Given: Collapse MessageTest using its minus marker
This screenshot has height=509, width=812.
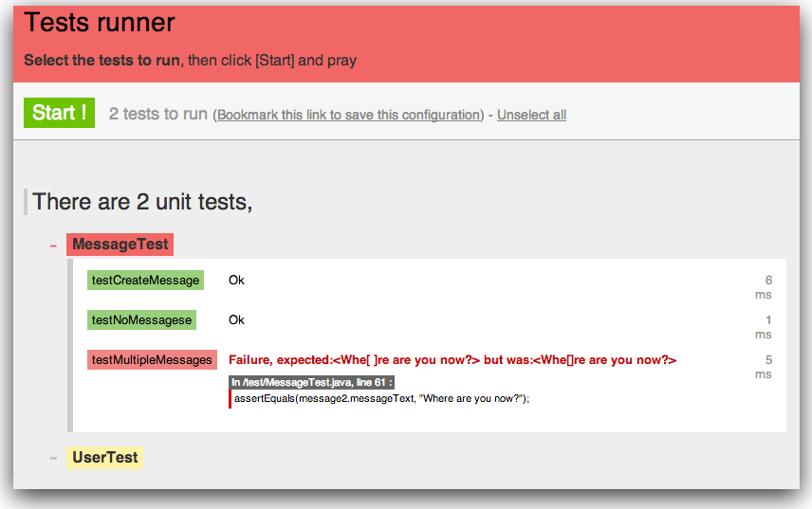Looking at the screenshot, I should (53, 245).
